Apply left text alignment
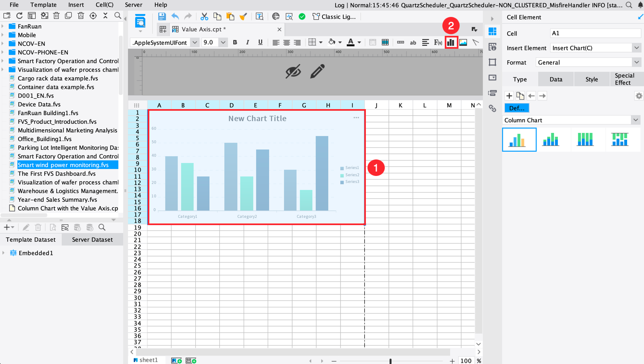The width and height of the screenshot is (644, 364). coord(276,42)
